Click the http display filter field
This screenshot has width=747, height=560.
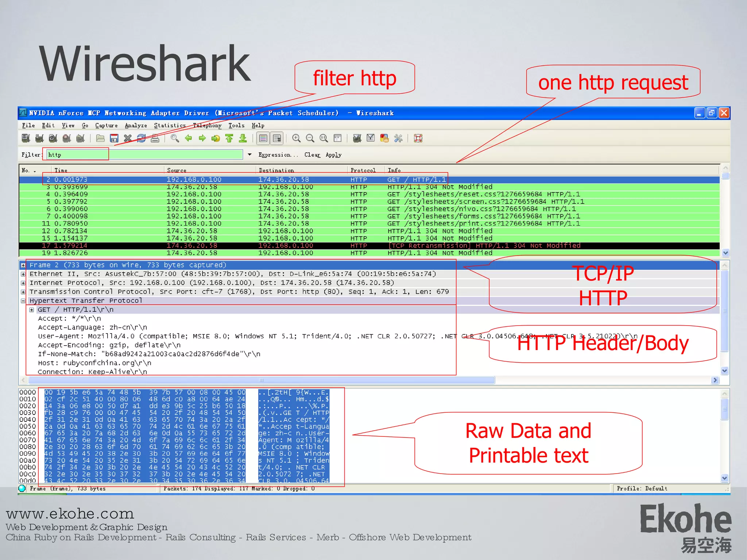coord(144,155)
